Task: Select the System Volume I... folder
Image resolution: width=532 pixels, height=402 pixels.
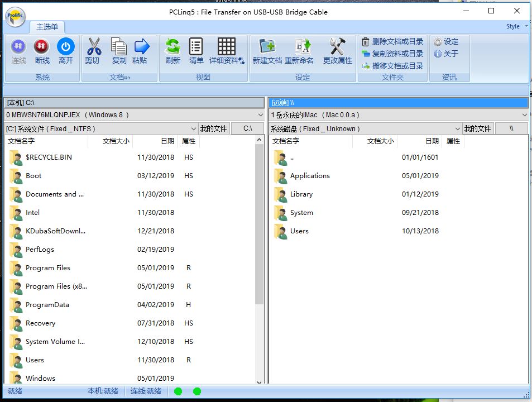Action: [x=55, y=342]
